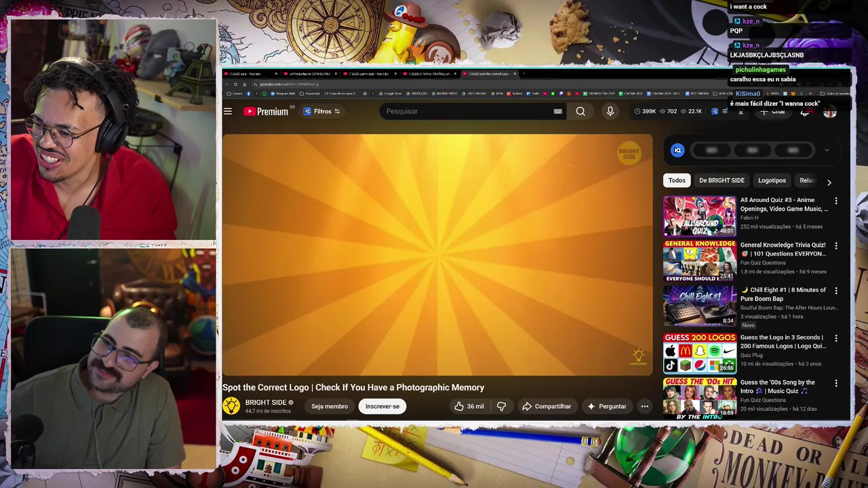The image size is (868, 488).
Task: Click the '44,7 mi de inscritos' subscriber count
Action: coord(268,411)
